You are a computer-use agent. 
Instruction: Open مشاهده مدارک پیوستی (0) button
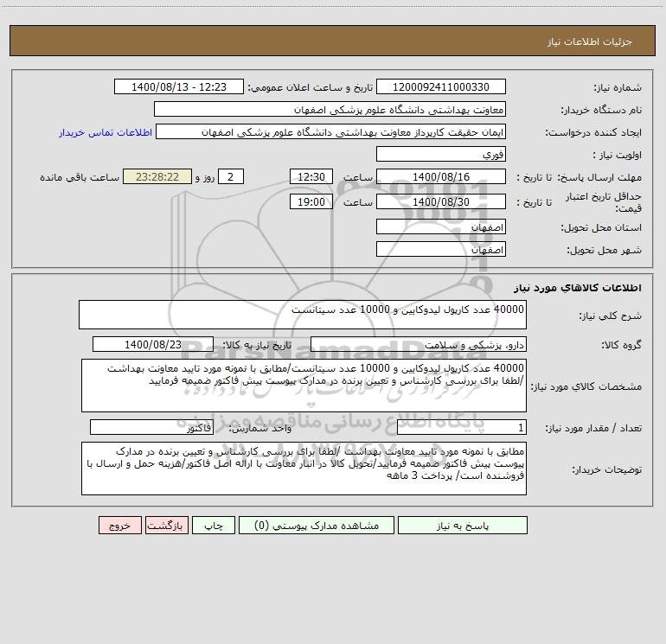[316, 525]
